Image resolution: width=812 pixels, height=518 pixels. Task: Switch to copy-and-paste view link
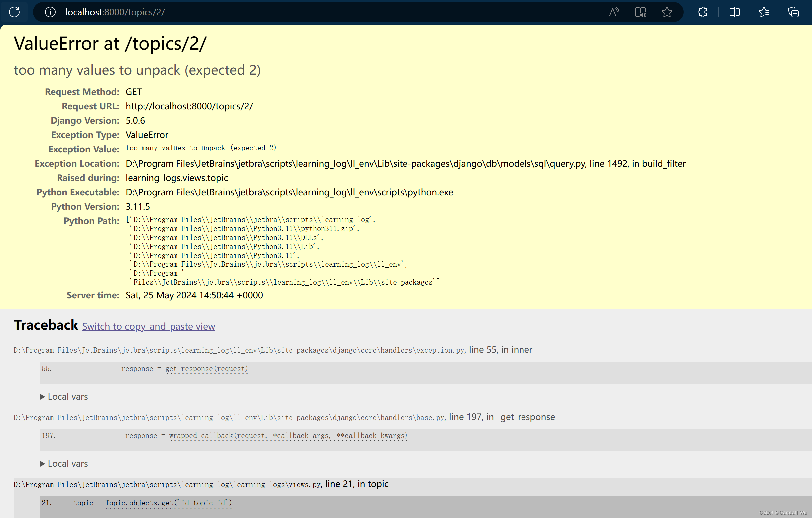tap(148, 326)
